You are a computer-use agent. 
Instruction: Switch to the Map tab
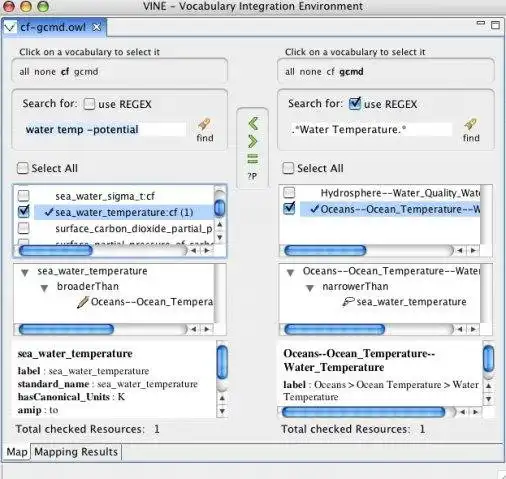click(x=17, y=452)
